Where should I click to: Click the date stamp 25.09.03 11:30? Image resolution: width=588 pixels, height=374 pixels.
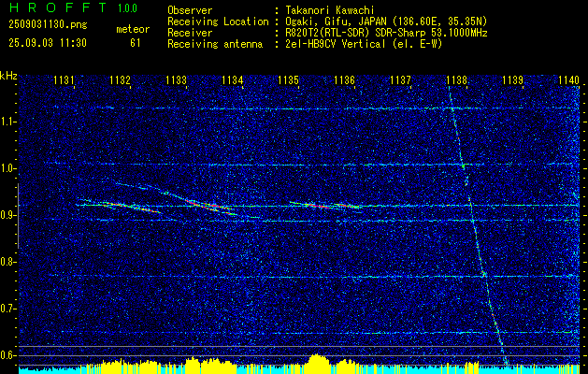pyautogui.click(x=48, y=43)
